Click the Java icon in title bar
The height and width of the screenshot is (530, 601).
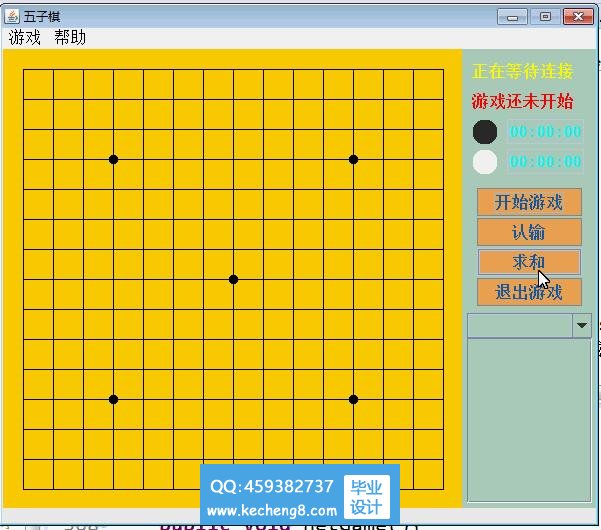[x=12, y=16]
